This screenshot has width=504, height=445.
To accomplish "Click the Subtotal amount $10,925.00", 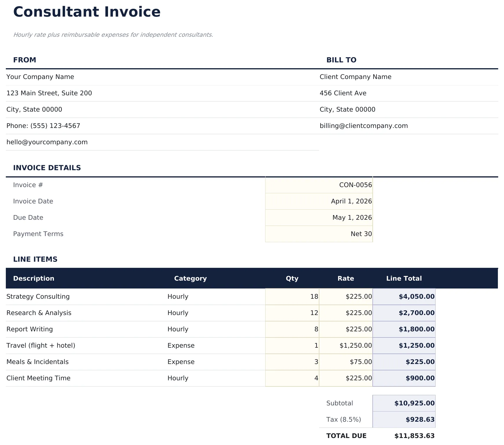I will (x=404, y=403).
